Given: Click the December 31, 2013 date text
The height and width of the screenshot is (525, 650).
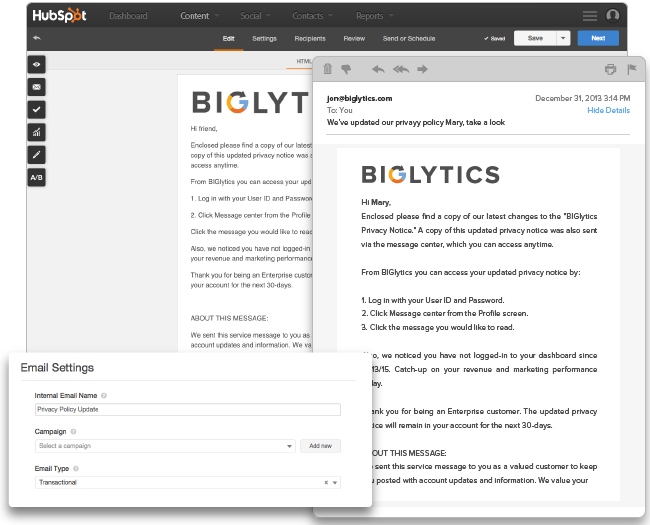Looking at the screenshot, I should click(582, 98).
